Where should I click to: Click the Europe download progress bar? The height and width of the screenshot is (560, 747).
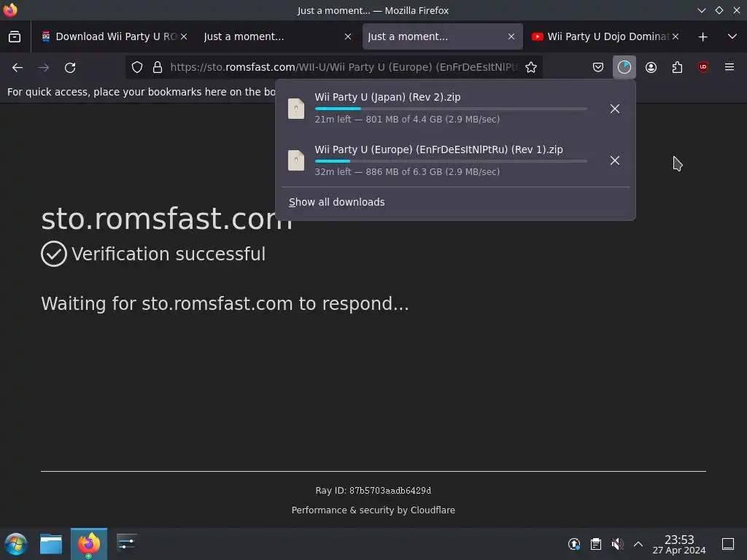(x=451, y=161)
